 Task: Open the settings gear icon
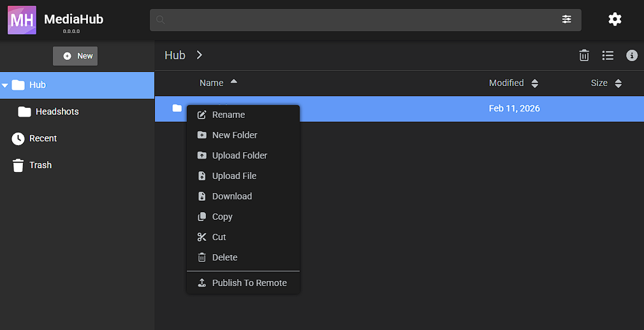coord(615,19)
